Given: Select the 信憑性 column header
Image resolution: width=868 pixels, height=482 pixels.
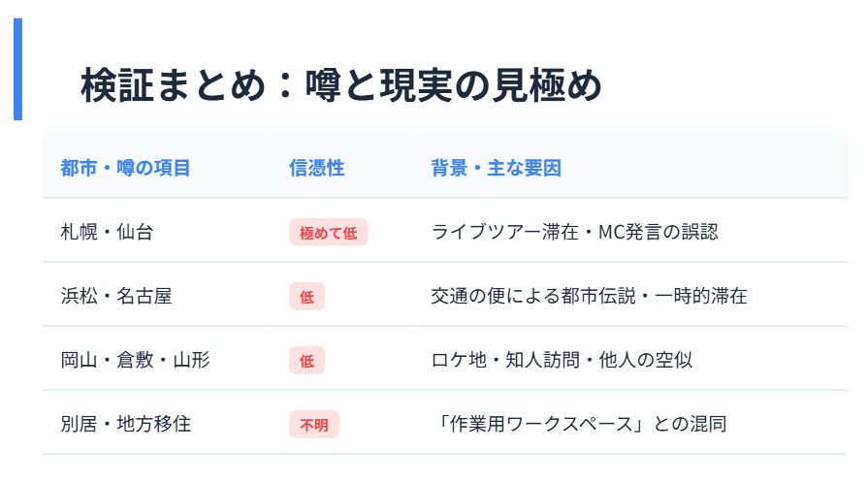Looking at the screenshot, I should [x=316, y=168].
